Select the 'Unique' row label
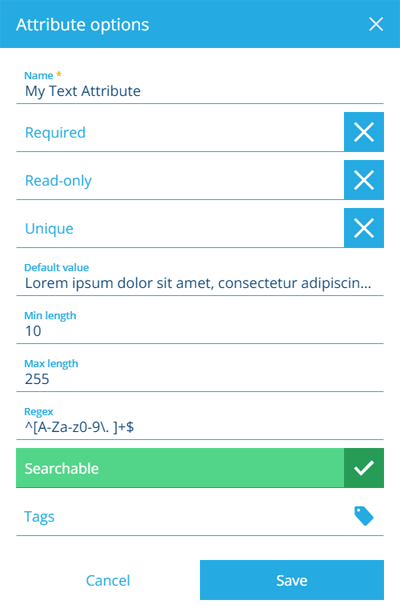400x616 pixels. (49, 229)
